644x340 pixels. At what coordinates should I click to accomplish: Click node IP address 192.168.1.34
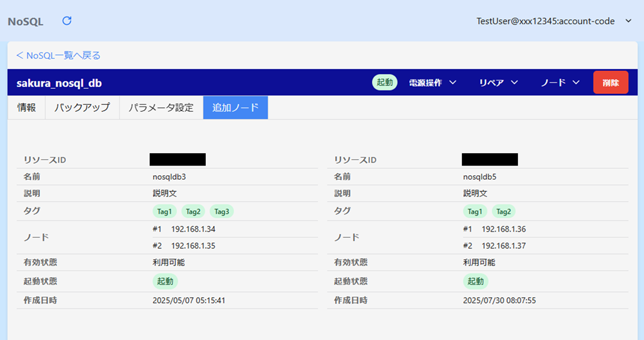(193, 229)
